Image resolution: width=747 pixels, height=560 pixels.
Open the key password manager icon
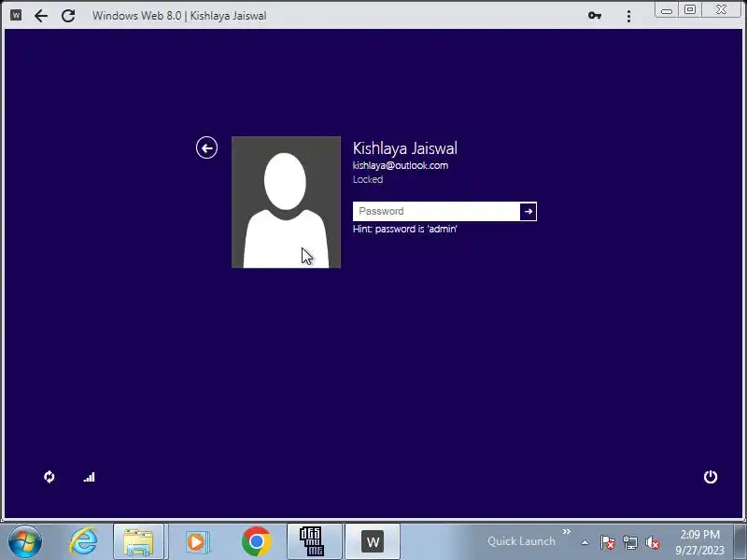click(x=594, y=16)
